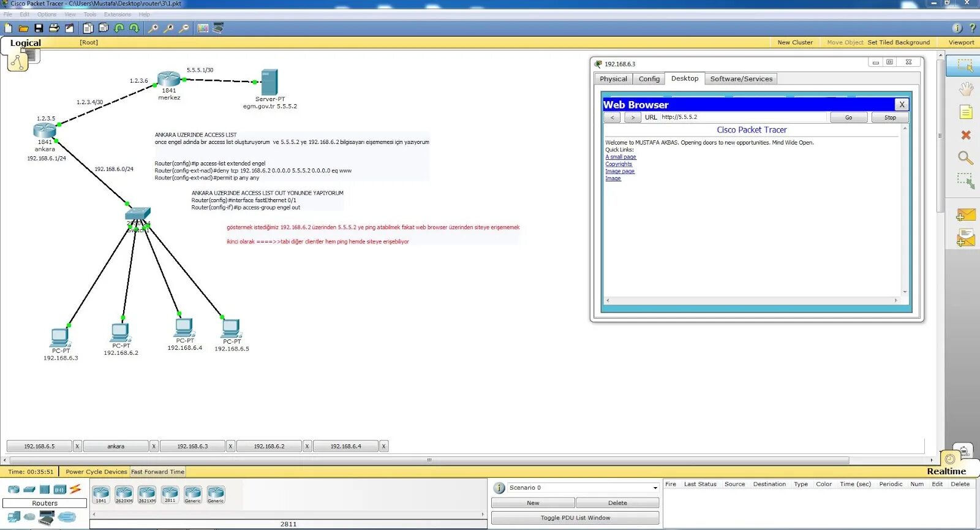The image size is (980, 530).
Task: Click the Redo green arrow icon
Action: (x=134, y=28)
